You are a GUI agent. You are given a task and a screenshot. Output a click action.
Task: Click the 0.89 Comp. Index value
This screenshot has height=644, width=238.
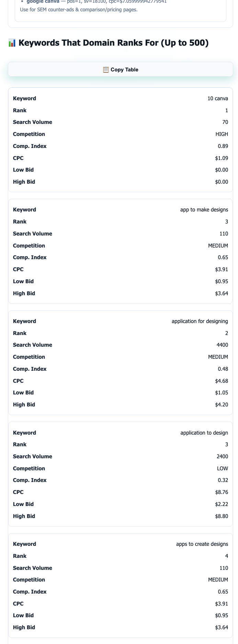point(223,146)
